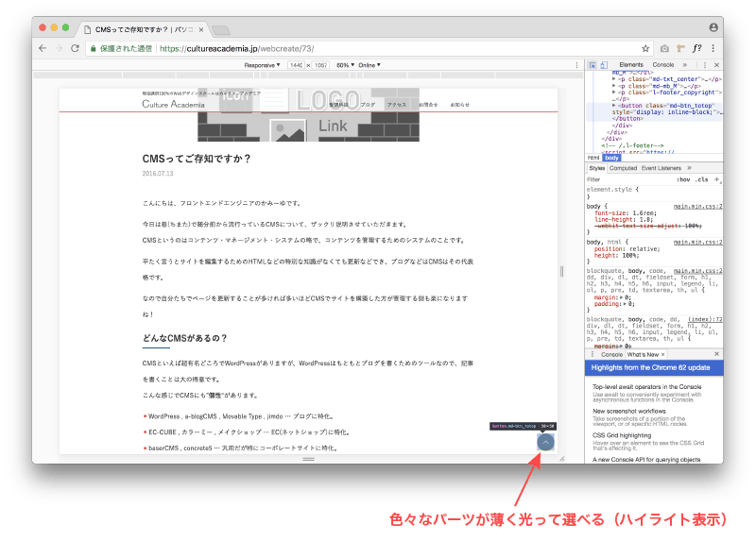
Task: Click the main.min.css:2 source link
Action: (697, 205)
